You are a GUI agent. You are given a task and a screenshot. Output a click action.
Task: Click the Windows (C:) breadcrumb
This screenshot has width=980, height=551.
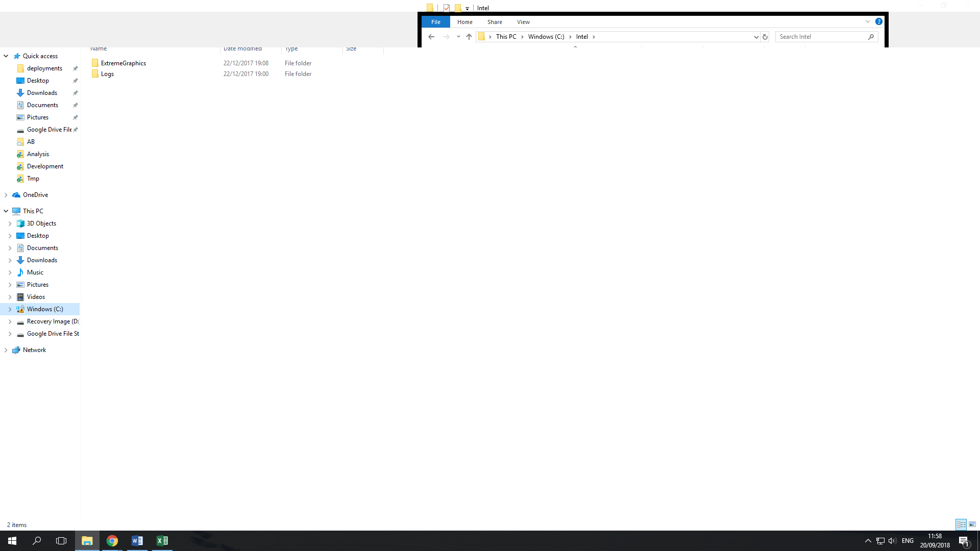546,37
